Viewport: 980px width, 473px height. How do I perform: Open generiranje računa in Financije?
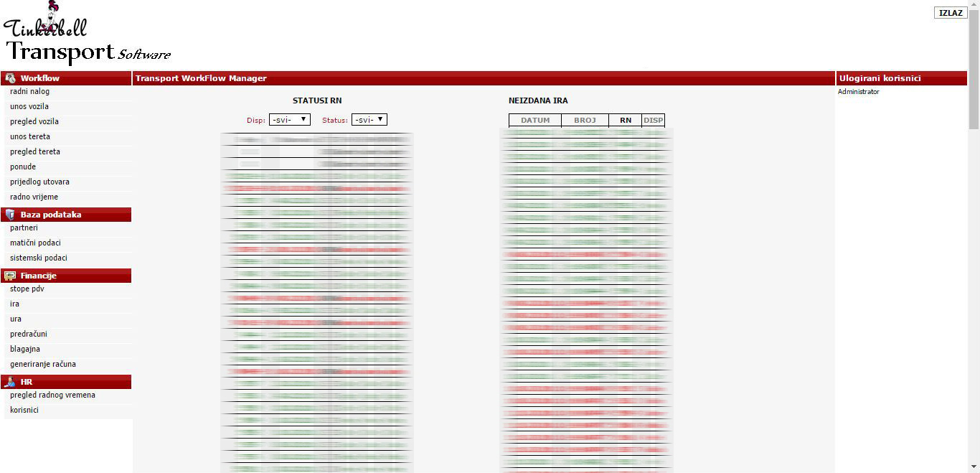pos(43,365)
